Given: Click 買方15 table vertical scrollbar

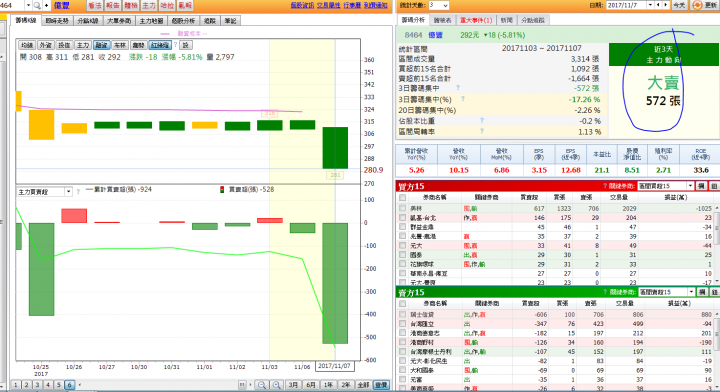Looking at the screenshot, I should coord(717,243).
